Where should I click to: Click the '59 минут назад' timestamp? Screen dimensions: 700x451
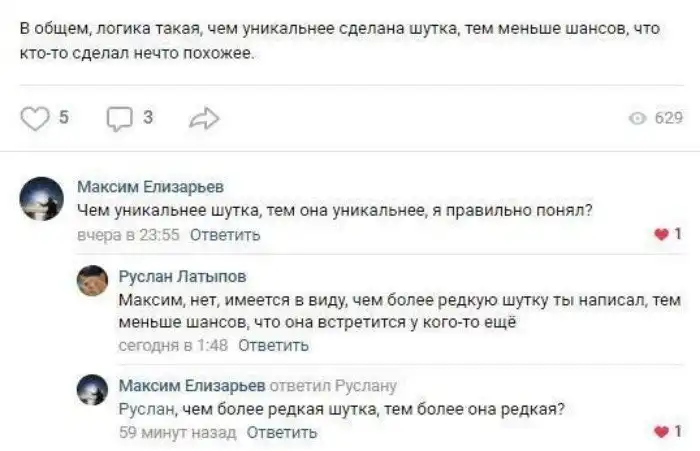click(x=177, y=433)
